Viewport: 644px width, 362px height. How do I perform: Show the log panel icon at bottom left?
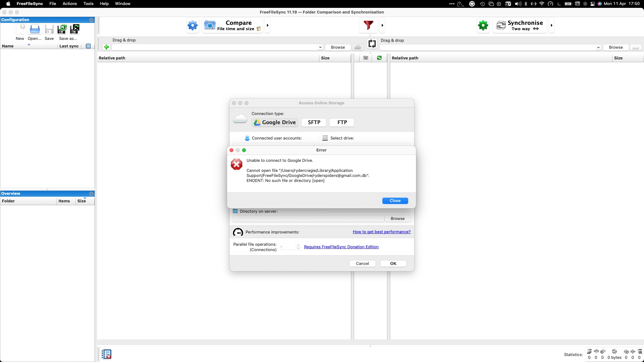coord(106,354)
